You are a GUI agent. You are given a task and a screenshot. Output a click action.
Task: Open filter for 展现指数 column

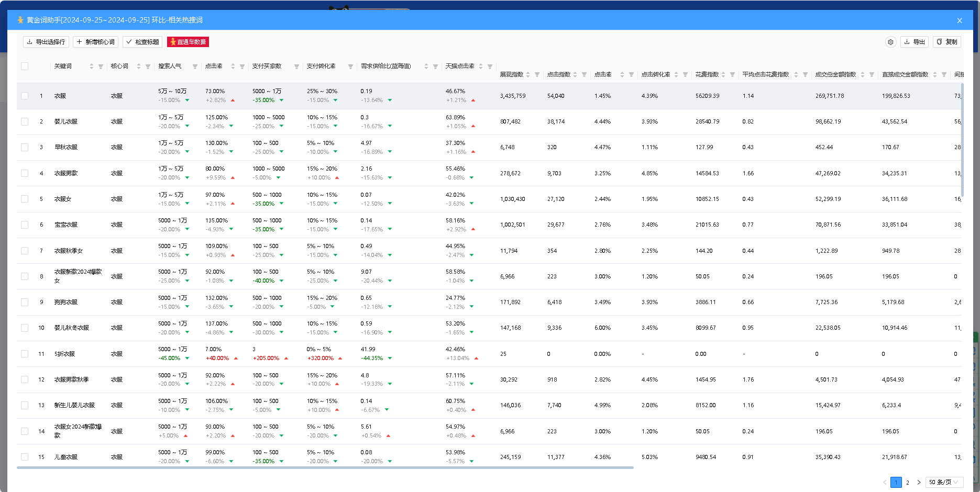[x=537, y=75]
